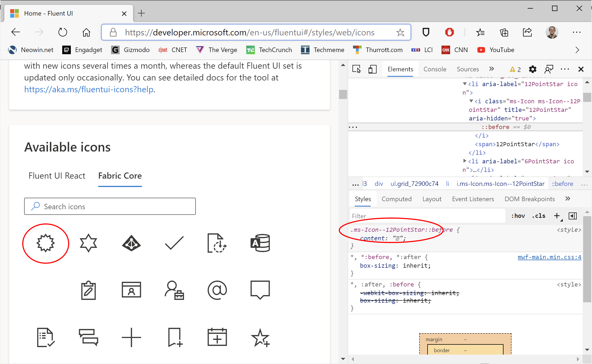Show more DevTools panels chevron
Image resolution: width=592 pixels, height=364 pixels.
click(491, 69)
